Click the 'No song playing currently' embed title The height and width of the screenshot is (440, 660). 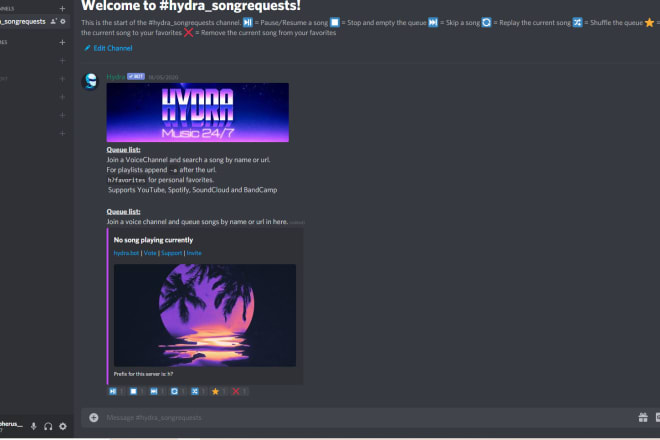click(153, 240)
